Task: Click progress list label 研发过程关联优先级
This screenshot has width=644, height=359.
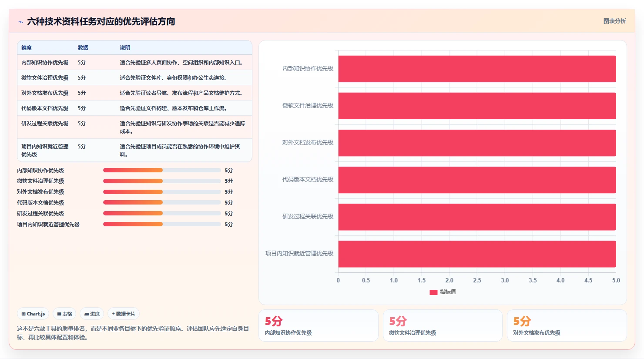Action: pyautogui.click(x=40, y=214)
